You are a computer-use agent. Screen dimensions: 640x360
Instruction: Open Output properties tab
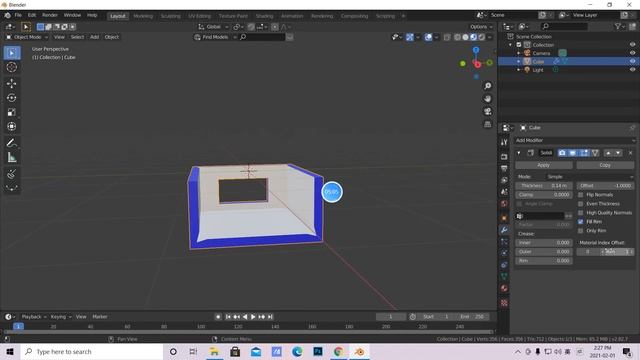[x=504, y=168]
